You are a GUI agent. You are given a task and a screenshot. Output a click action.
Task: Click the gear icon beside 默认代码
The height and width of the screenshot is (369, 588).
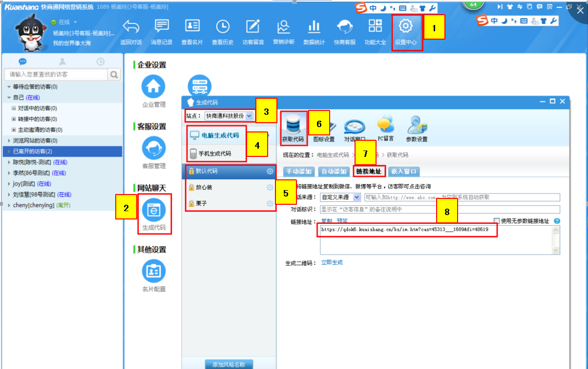click(x=270, y=172)
